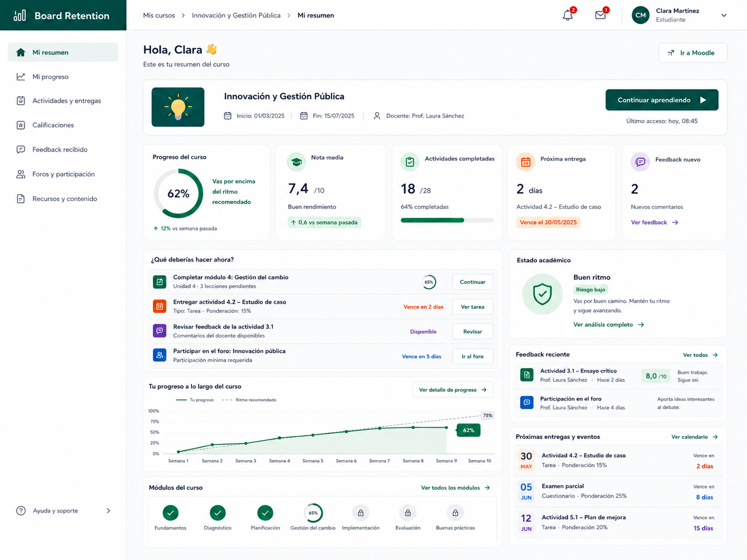
Task: Click the Feedback nuevo chat icon
Action: click(x=640, y=162)
